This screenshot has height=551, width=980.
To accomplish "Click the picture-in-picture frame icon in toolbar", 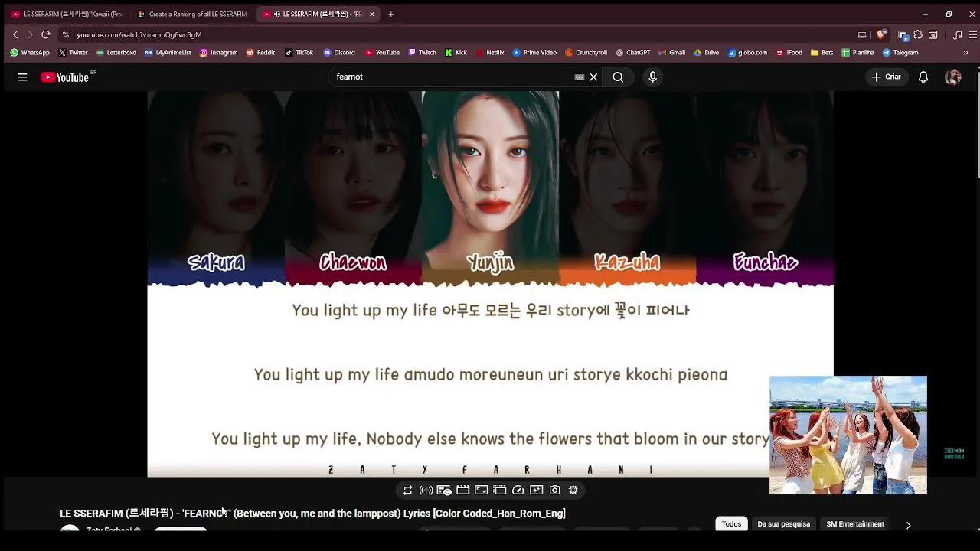I will (x=481, y=491).
